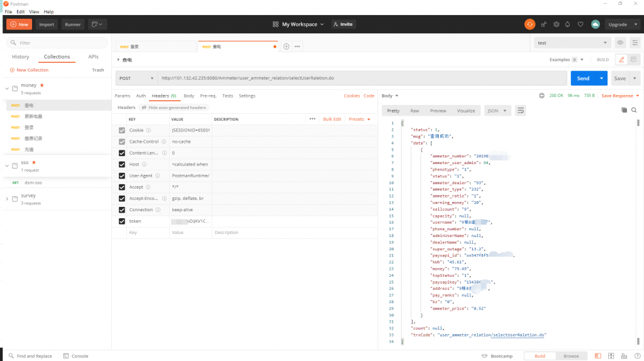The height and width of the screenshot is (361, 644).
Task: Open the Params request tab
Action: click(122, 96)
